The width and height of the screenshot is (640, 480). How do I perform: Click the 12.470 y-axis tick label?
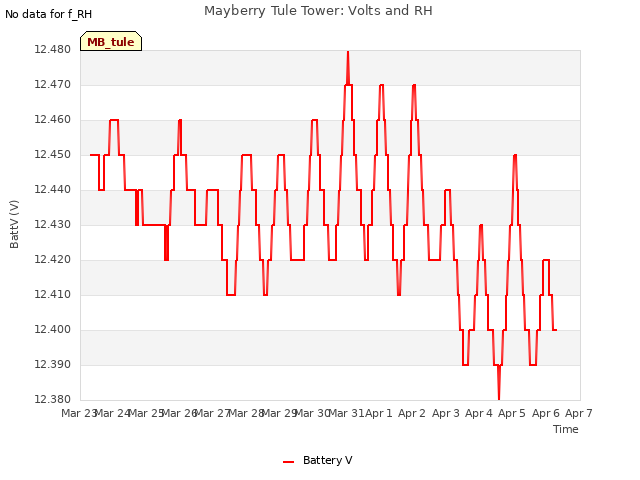(x=52, y=84)
